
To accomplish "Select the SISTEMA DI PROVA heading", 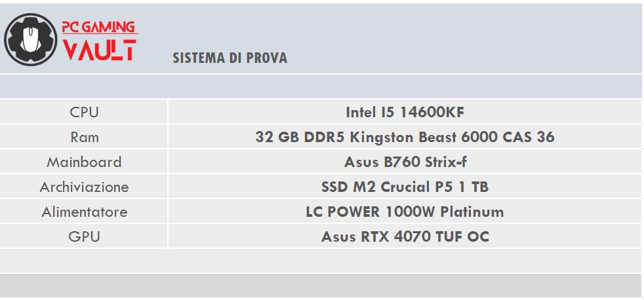I will 230,58.
